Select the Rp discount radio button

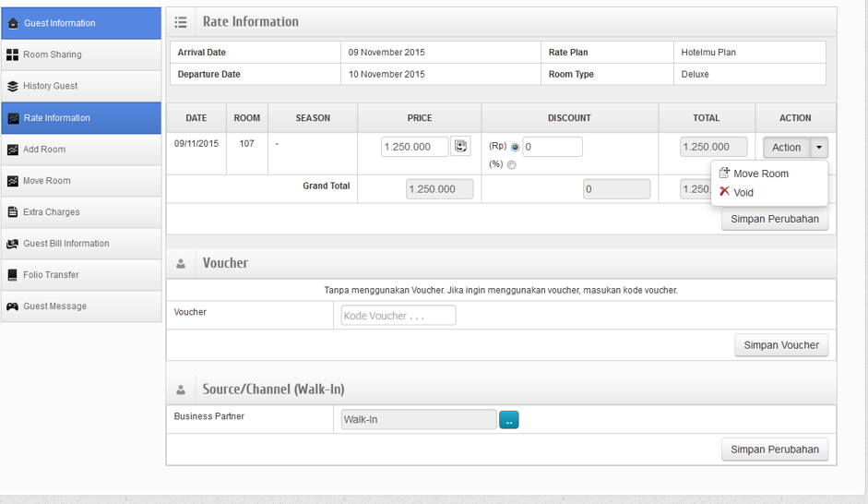tap(515, 147)
